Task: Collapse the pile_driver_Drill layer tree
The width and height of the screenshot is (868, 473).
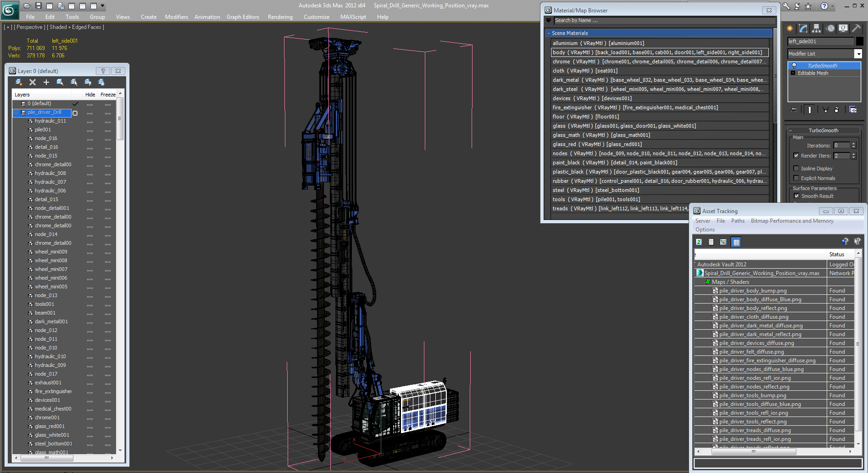Action: point(16,113)
